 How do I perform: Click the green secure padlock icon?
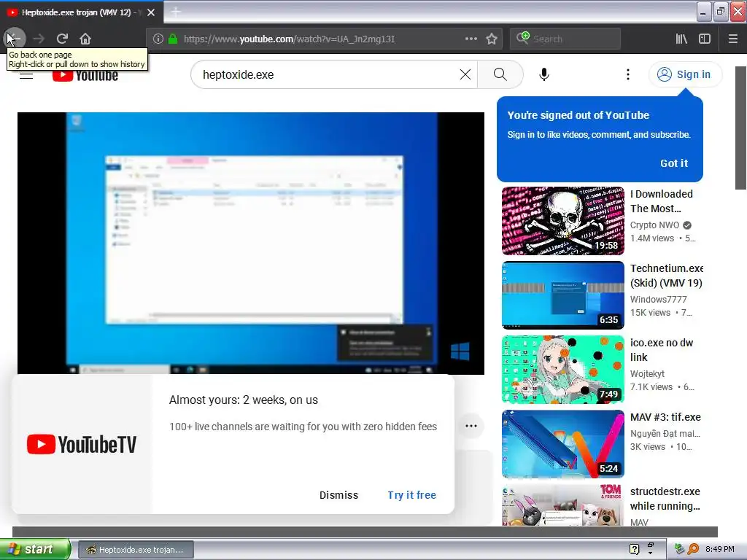point(173,39)
